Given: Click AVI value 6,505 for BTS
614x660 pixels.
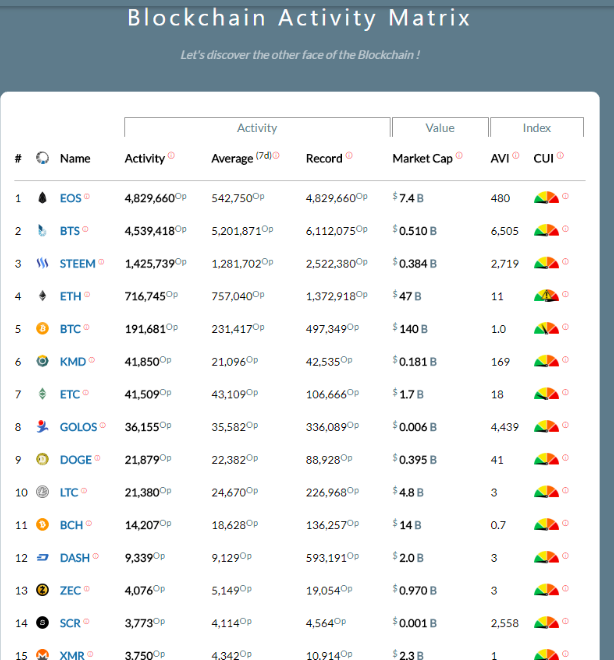Looking at the screenshot, I should point(505,231).
